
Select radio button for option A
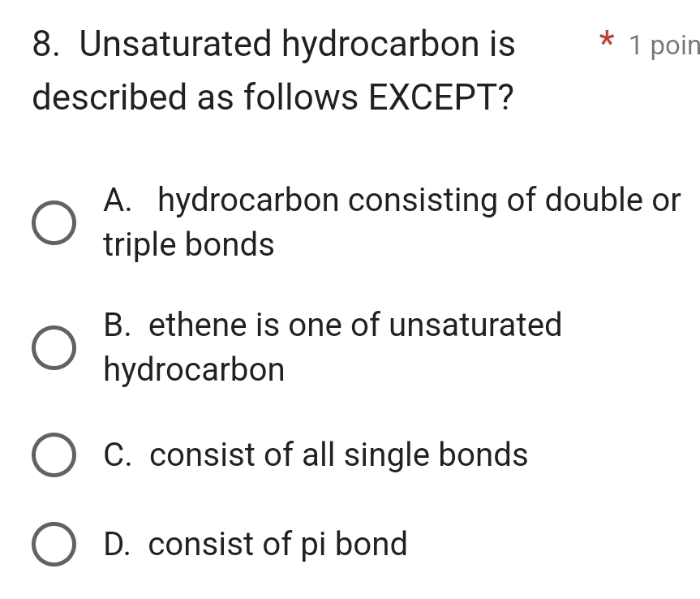[x=55, y=222]
